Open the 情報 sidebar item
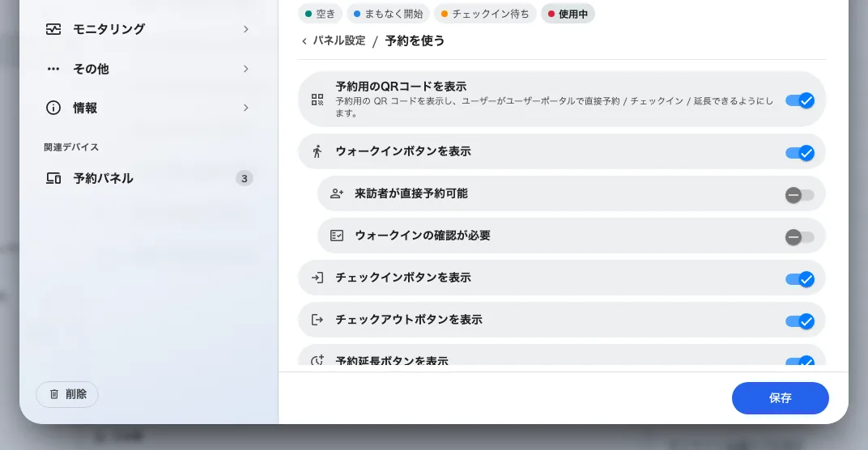 pos(148,108)
